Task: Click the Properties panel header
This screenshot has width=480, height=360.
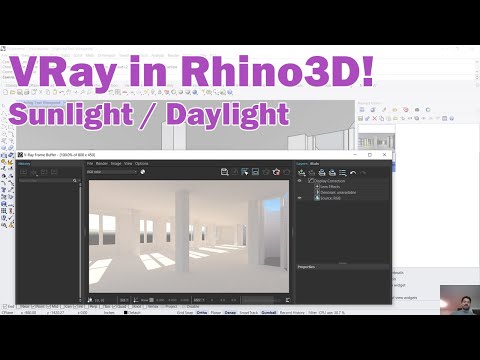Action: coord(343,267)
